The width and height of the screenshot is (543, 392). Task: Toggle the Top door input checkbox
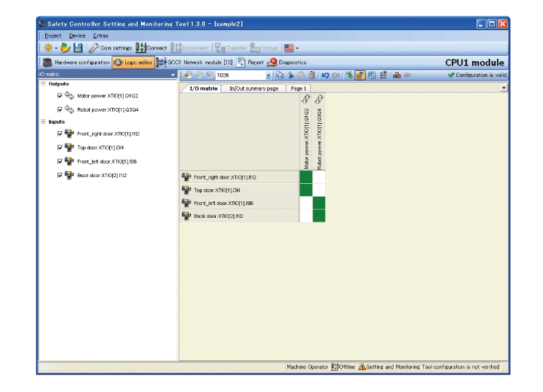click(60, 148)
